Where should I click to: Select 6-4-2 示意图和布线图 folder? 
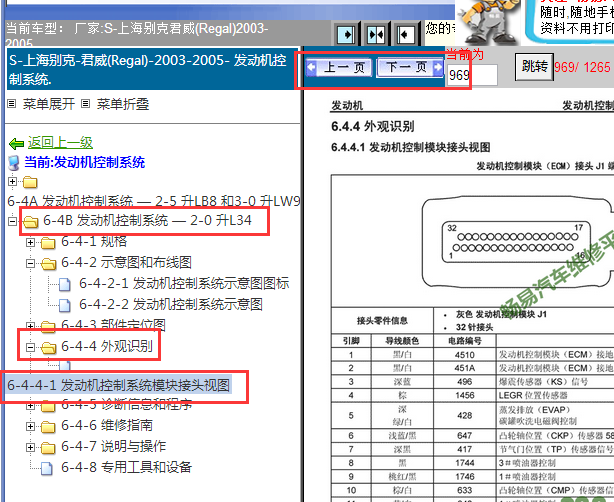pyautogui.click(x=126, y=262)
